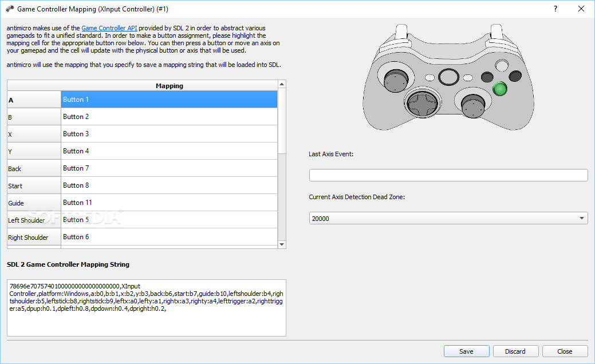Select the Left Shoulder row header
Screen dimensions: 595x364
pyautogui.click(x=34, y=220)
